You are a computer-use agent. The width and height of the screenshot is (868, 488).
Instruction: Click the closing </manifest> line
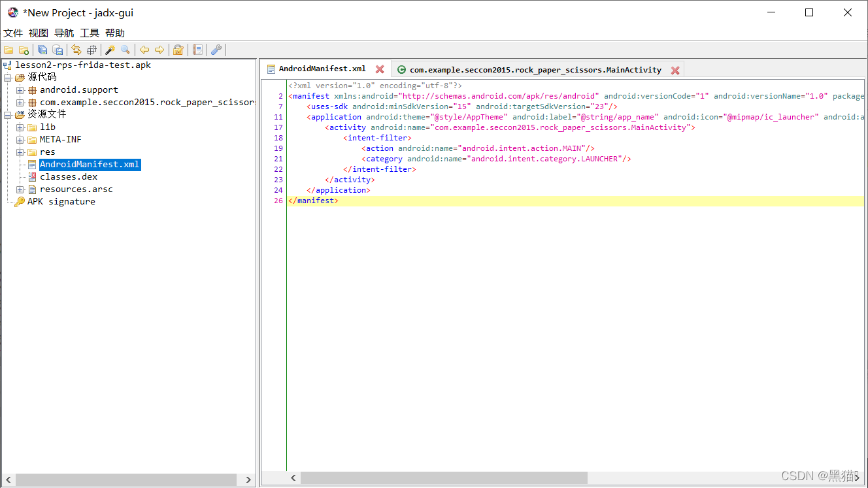click(313, 201)
